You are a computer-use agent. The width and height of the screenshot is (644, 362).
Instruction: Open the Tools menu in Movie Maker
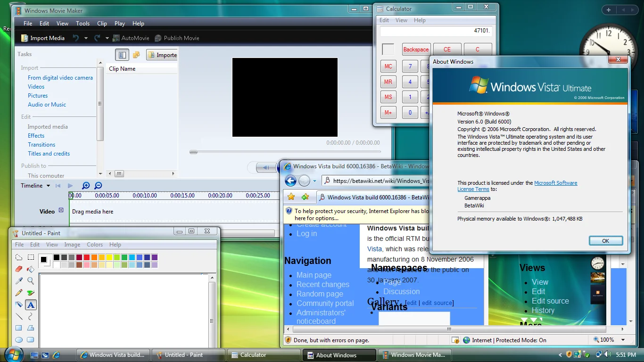[83, 24]
